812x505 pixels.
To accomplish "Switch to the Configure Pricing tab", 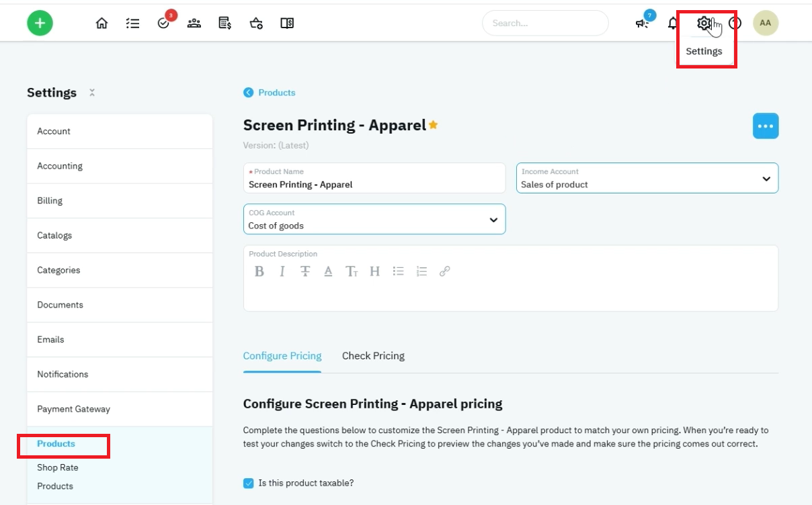I will click(x=282, y=356).
